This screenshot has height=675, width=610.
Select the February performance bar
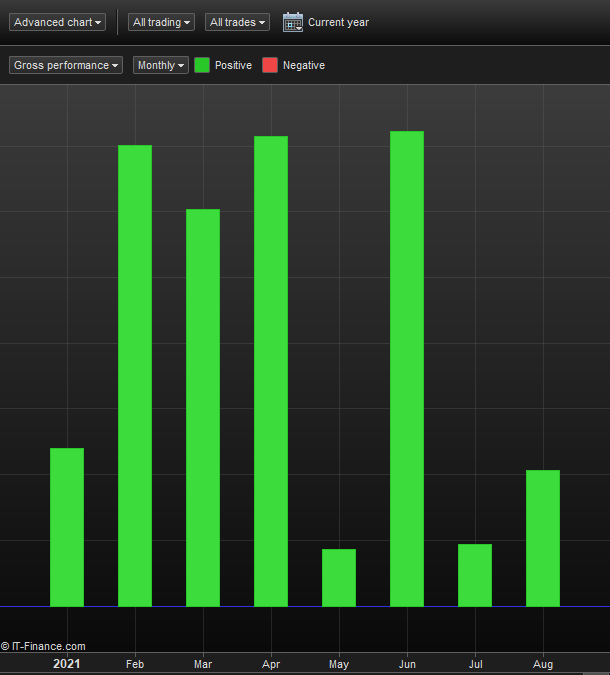(x=135, y=376)
